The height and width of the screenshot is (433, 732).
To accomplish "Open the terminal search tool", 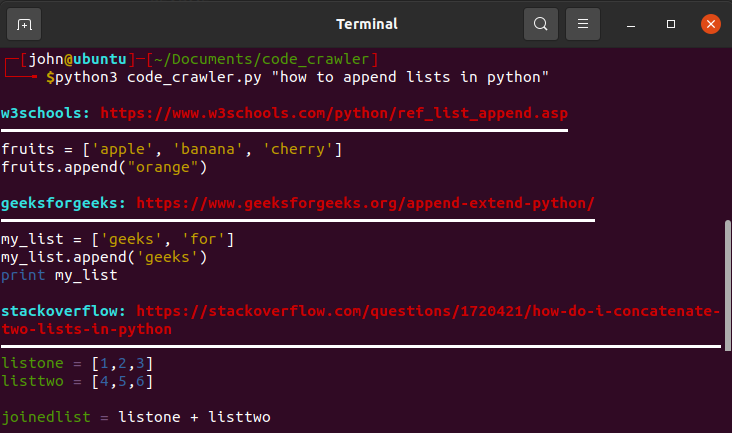I will click(x=541, y=24).
